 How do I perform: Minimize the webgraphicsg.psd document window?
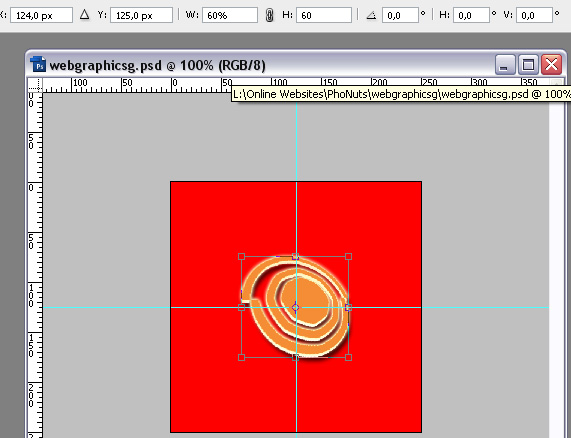click(x=505, y=65)
